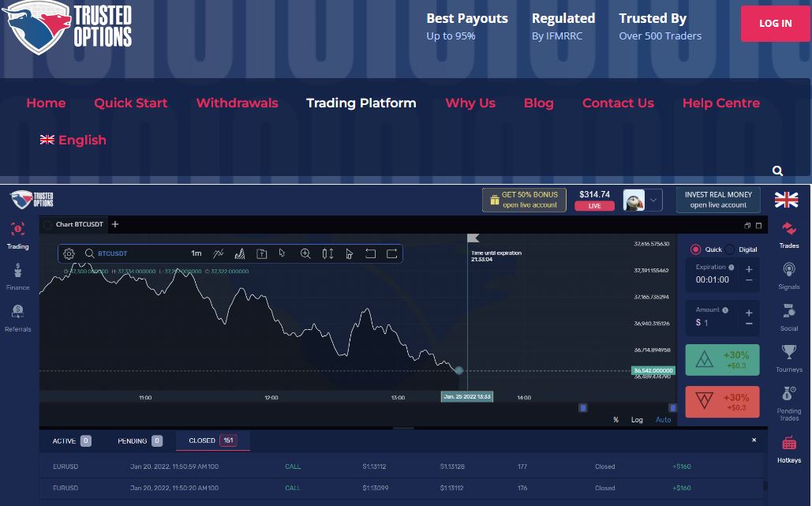Open the chart settings gear

coord(69,253)
